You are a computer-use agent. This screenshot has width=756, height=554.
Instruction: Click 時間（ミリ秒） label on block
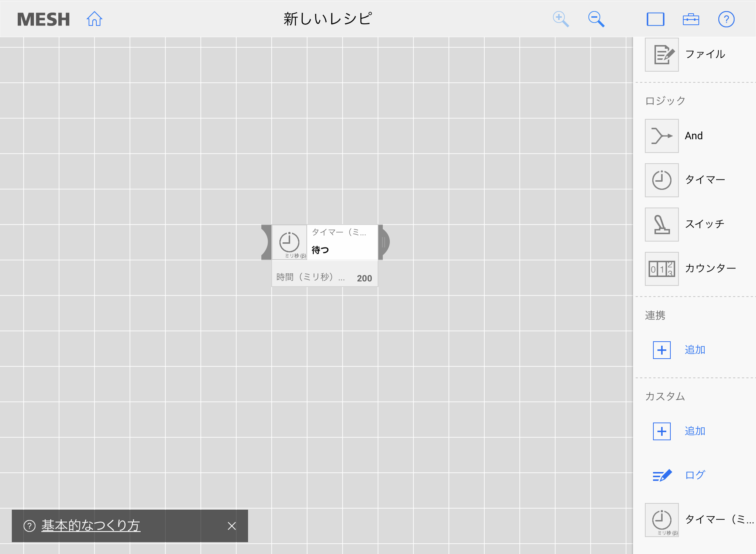tap(310, 277)
